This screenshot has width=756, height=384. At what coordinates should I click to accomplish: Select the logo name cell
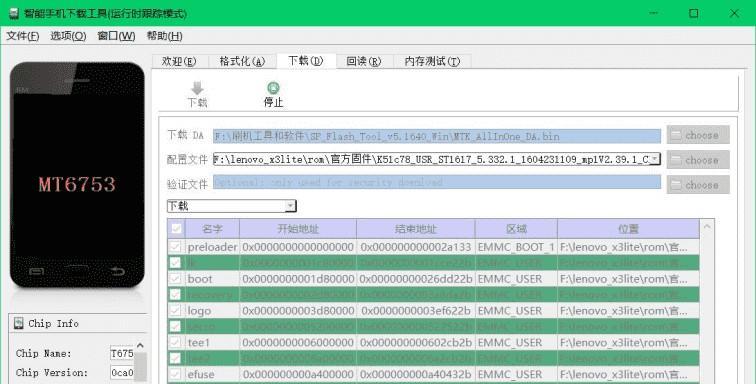click(x=212, y=311)
